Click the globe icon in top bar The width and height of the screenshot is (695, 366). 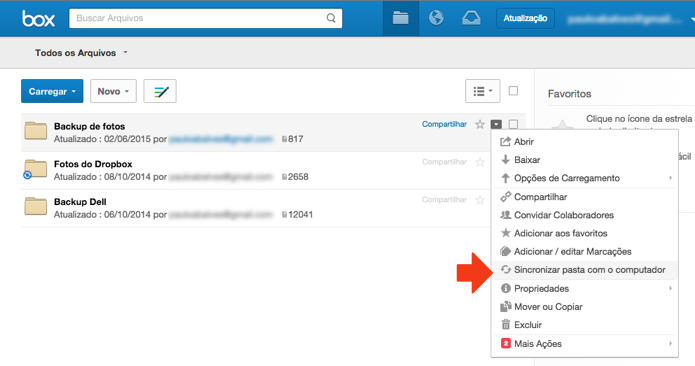[x=436, y=18]
